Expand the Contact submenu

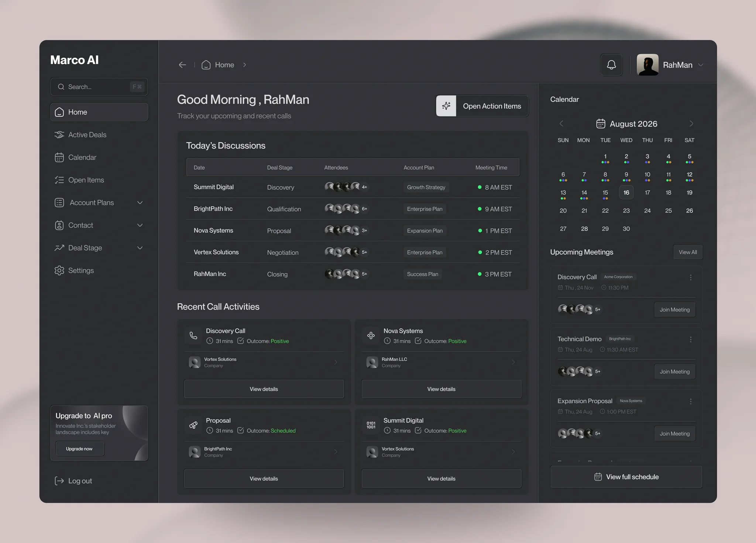(140, 225)
